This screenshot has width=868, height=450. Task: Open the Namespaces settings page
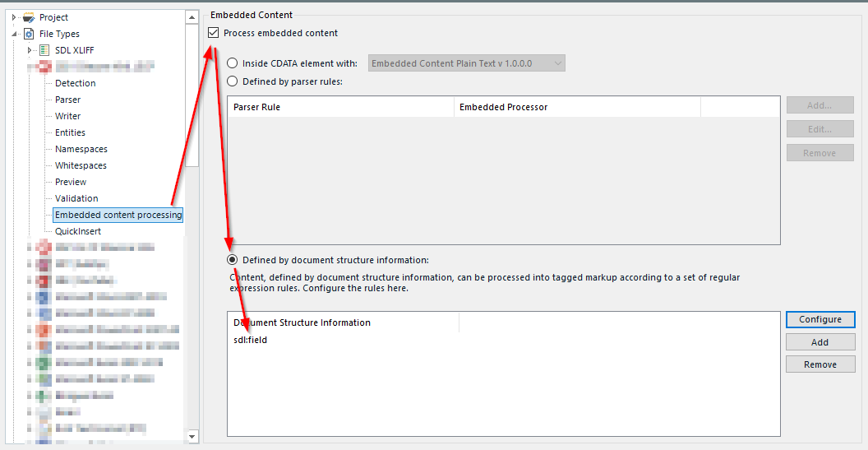point(81,149)
